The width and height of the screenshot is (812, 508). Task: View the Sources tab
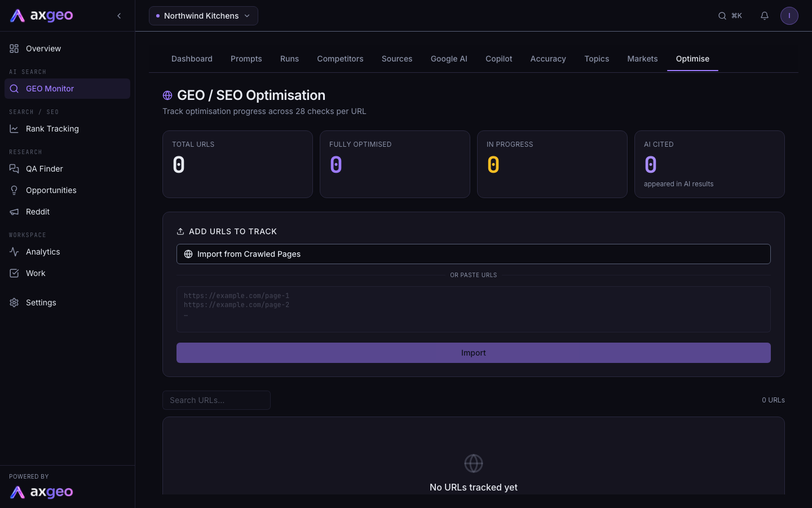pyautogui.click(x=397, y=59)
